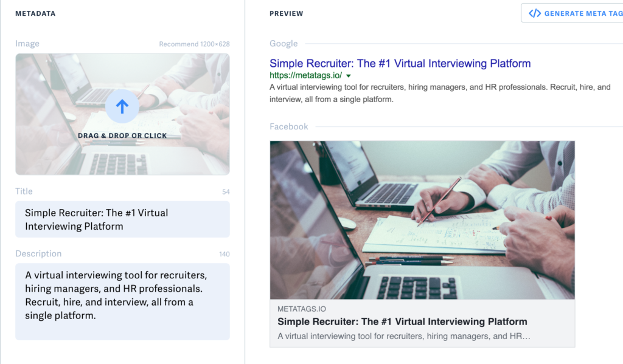
Task: Click the Facebook preview image thumbnail
Action: pos(422,219)
